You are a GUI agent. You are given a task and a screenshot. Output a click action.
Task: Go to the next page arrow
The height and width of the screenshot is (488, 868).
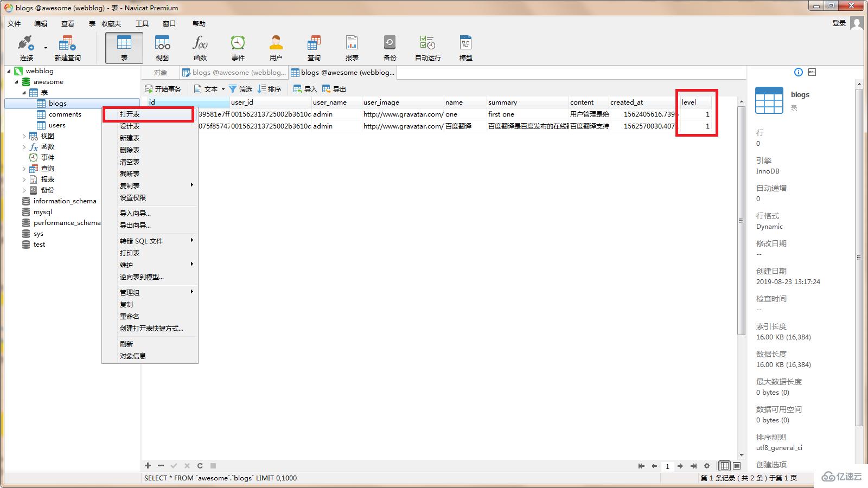(680, 466)
